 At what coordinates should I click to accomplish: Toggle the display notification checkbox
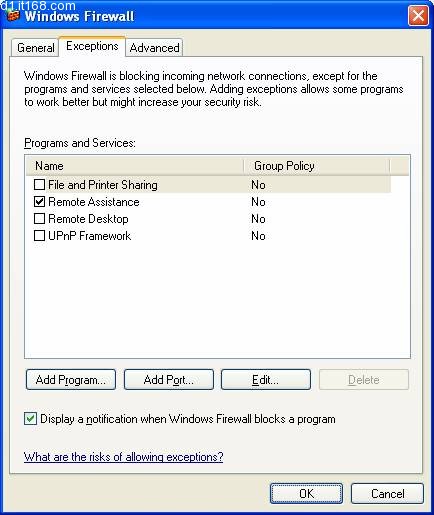click(x=30, y=419)
